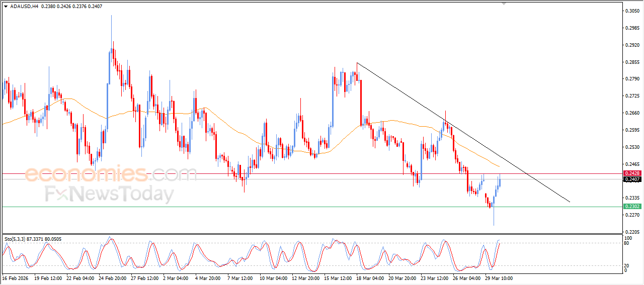Click the 16 Feb 2026 date label

(x=16, y=278)
